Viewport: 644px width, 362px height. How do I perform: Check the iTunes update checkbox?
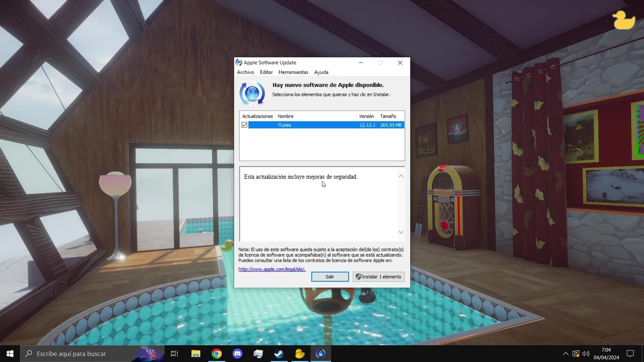(x=245, y=125)
